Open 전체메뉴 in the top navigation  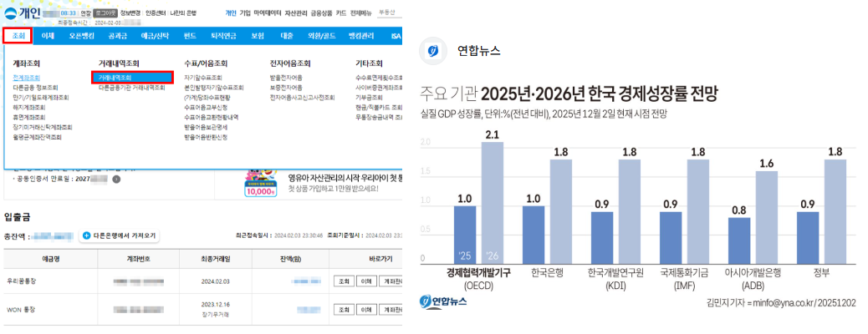pyautogui.click(x=361, y=13)
